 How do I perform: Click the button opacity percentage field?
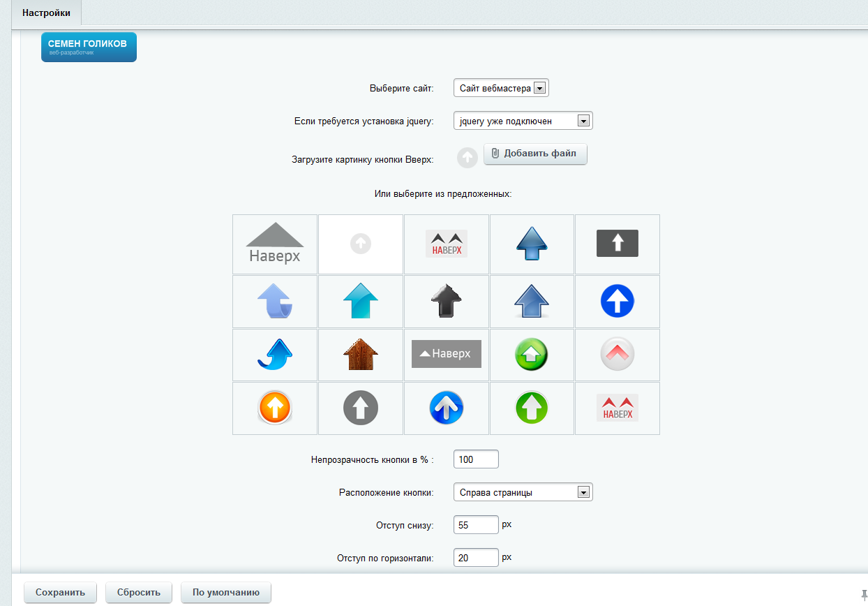pyautogui.click(x=476, y=460)
